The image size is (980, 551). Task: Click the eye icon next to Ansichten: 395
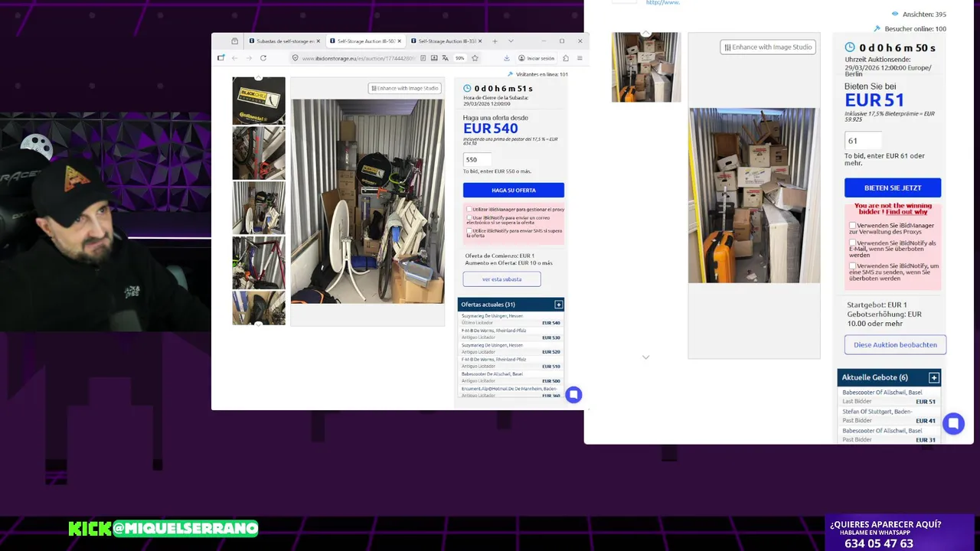pos(894,15)
